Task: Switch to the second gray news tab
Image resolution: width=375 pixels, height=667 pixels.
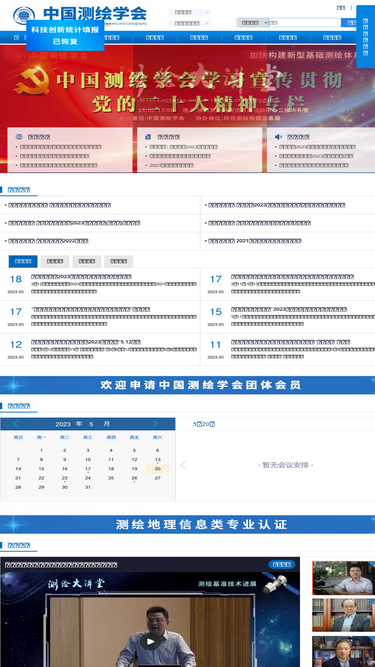Action: click(x=55, y=261)
